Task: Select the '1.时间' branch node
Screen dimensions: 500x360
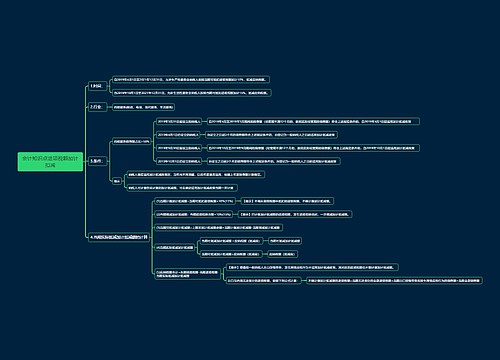Action: (x=97, y=86)
